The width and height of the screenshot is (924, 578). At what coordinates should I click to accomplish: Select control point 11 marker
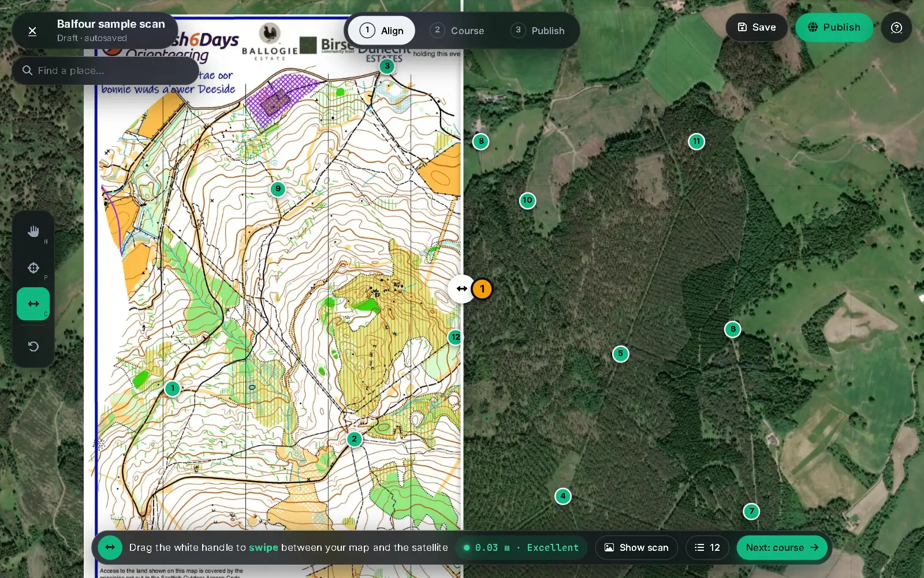coord(696,142)
